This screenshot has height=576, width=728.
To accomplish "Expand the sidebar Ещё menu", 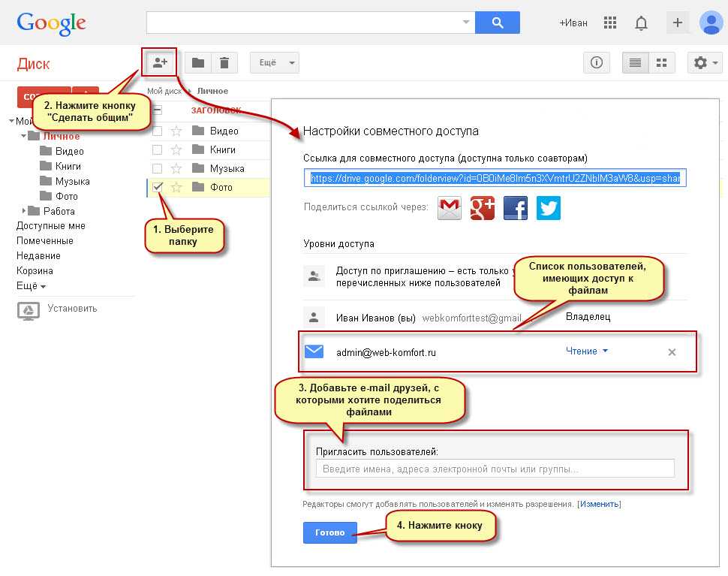I will 31,285.
